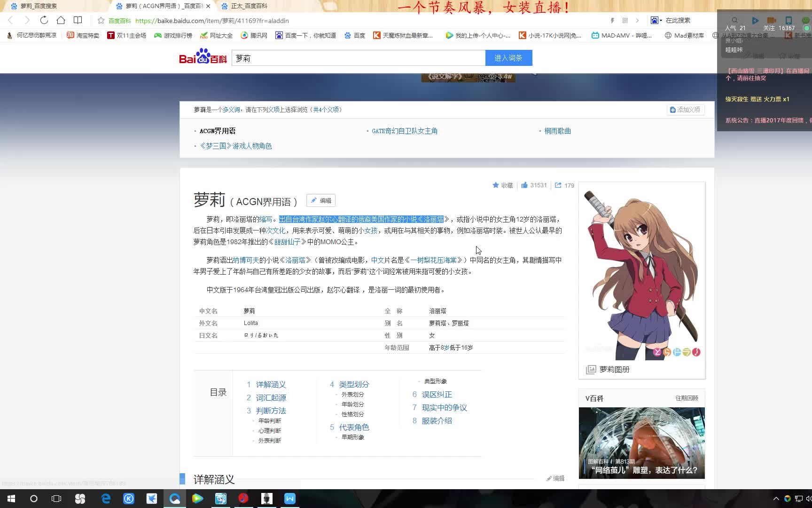Image resolution: width=812 pixels, height=508 pixels.
Task: Click the share icon showing 179
Action: coord(558,185)
